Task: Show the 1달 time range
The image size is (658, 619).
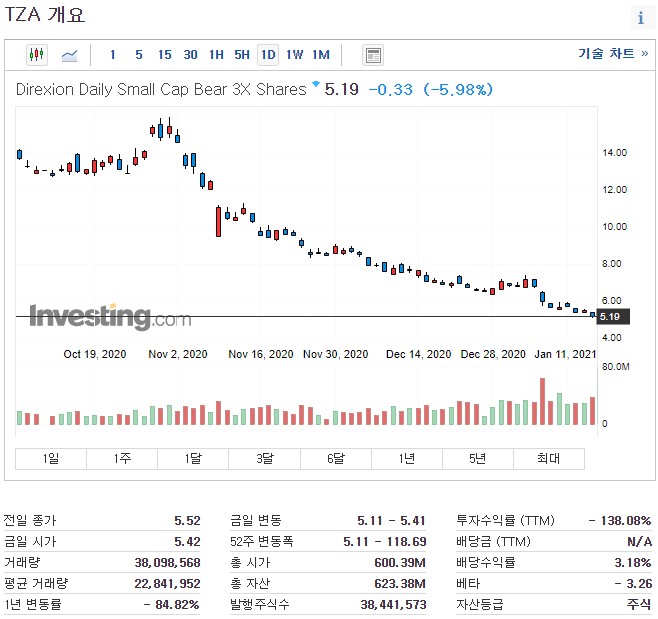Action: click(x=193, y=458)
